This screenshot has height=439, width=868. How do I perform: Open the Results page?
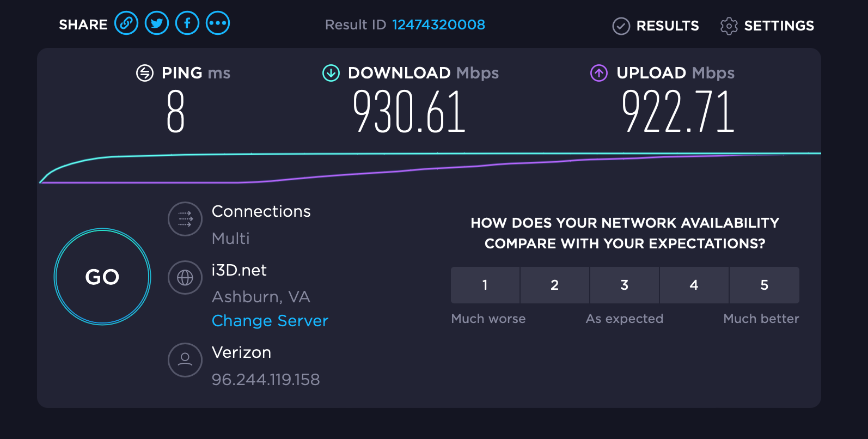pyautogui.click(x=656, y=26)
